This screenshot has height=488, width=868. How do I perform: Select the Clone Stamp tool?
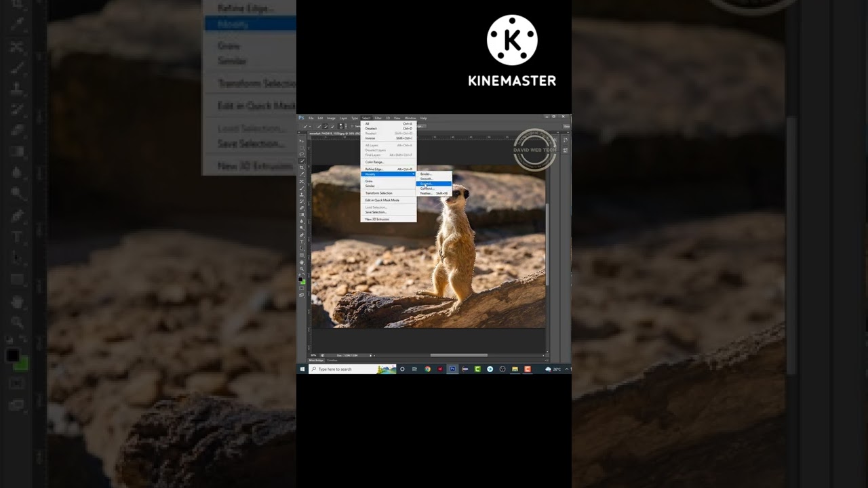302,195
